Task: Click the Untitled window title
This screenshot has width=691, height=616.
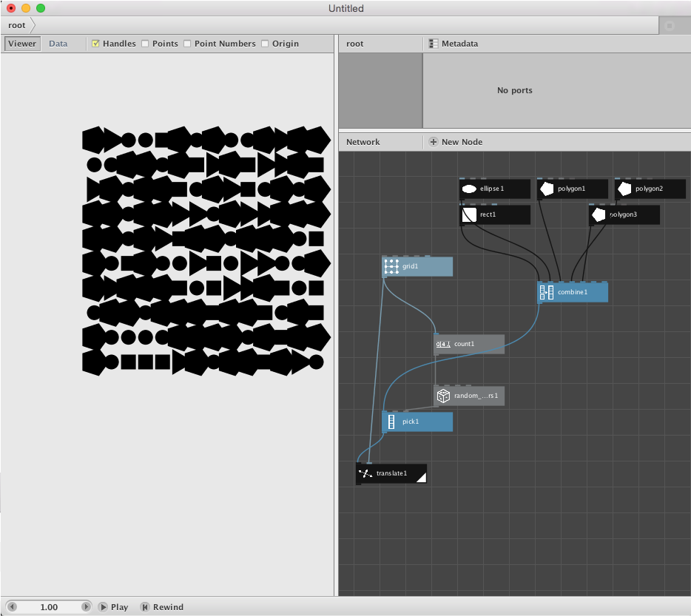Action: (x=346, y=8)
